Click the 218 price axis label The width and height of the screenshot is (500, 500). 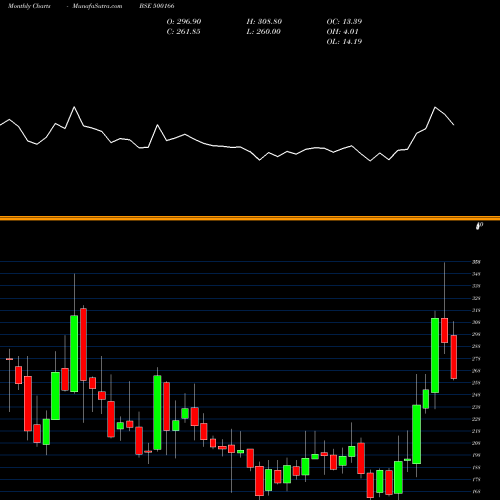(x=476, y=431)
